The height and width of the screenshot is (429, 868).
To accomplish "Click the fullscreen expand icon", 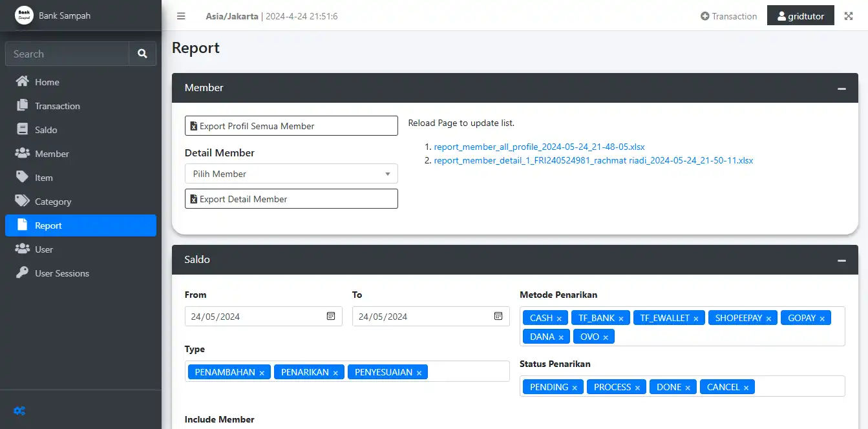I will (x=849, y=16).
